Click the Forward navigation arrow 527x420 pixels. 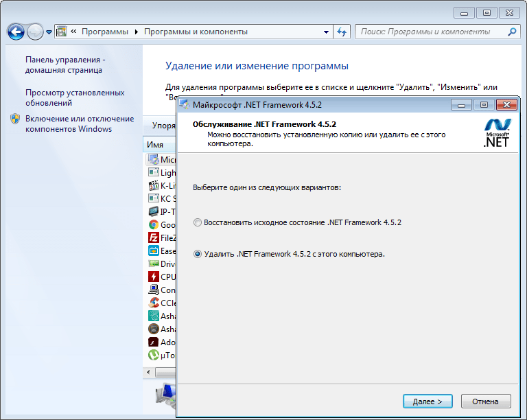(x=35, y=32)
